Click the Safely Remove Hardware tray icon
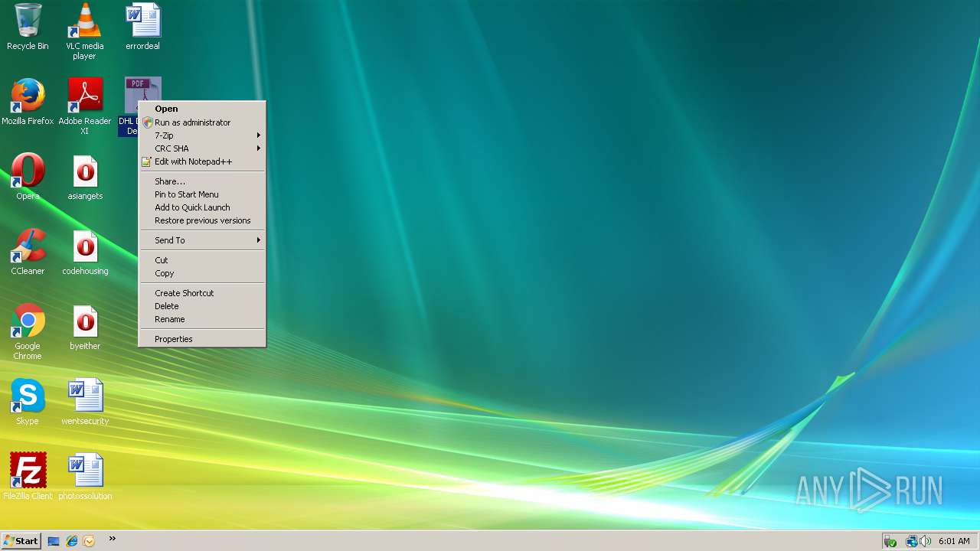 click(890, 541)
